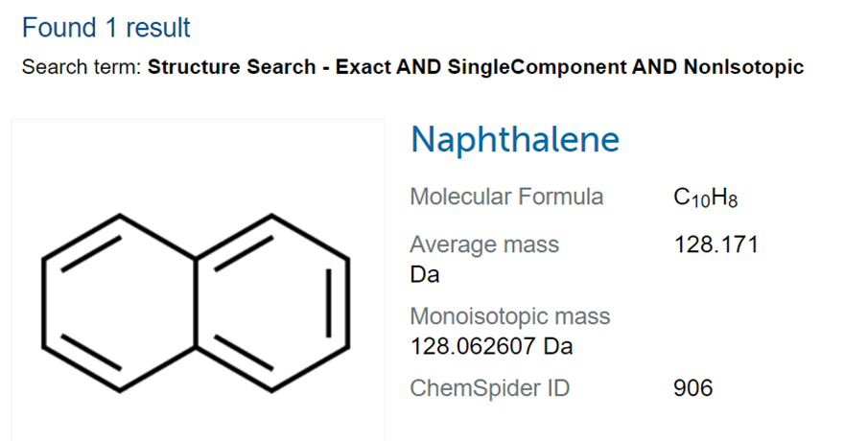Click the Average mass label

click(484, 244)
